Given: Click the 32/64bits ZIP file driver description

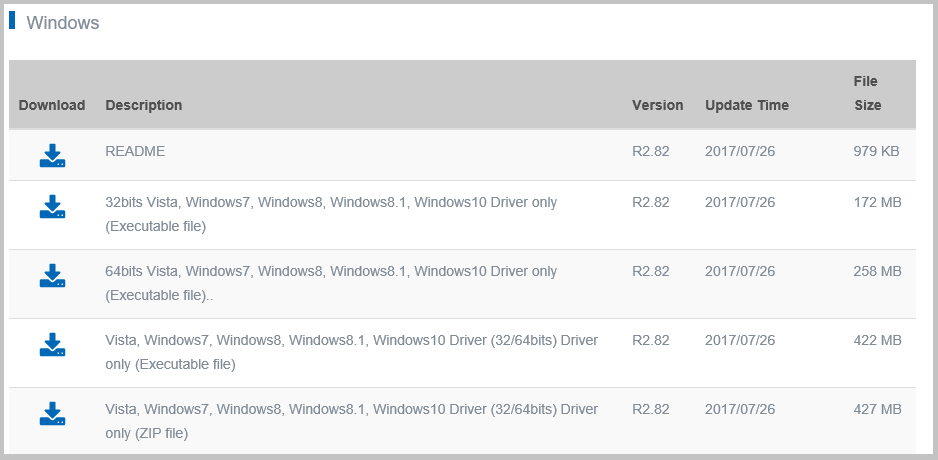Looking at the screenshot, I should (351, 421).
